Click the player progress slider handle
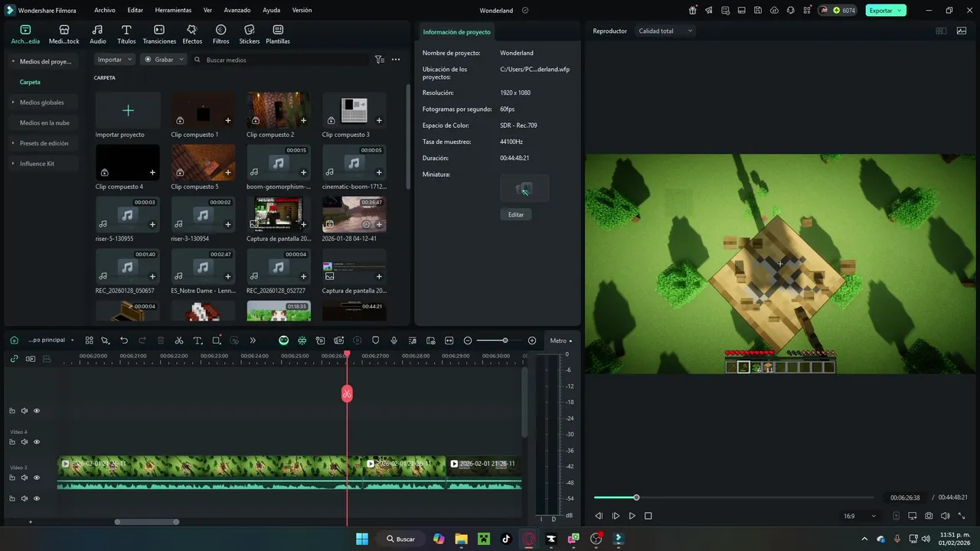The image size is (980, 551). tap(636, 497)
